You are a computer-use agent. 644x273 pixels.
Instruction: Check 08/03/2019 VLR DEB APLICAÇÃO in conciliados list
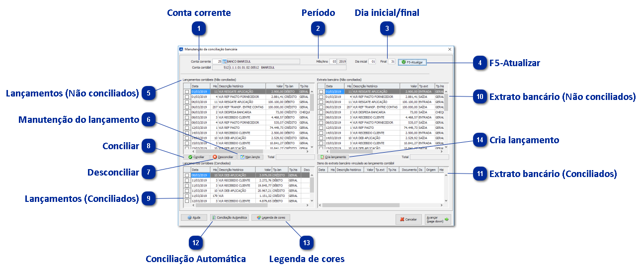pos(187,175)
